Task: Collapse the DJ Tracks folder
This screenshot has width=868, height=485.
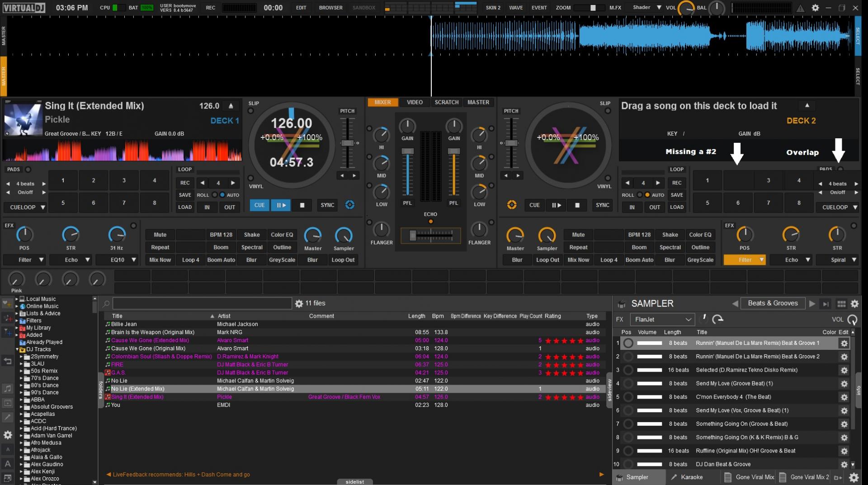Action: 17,349
